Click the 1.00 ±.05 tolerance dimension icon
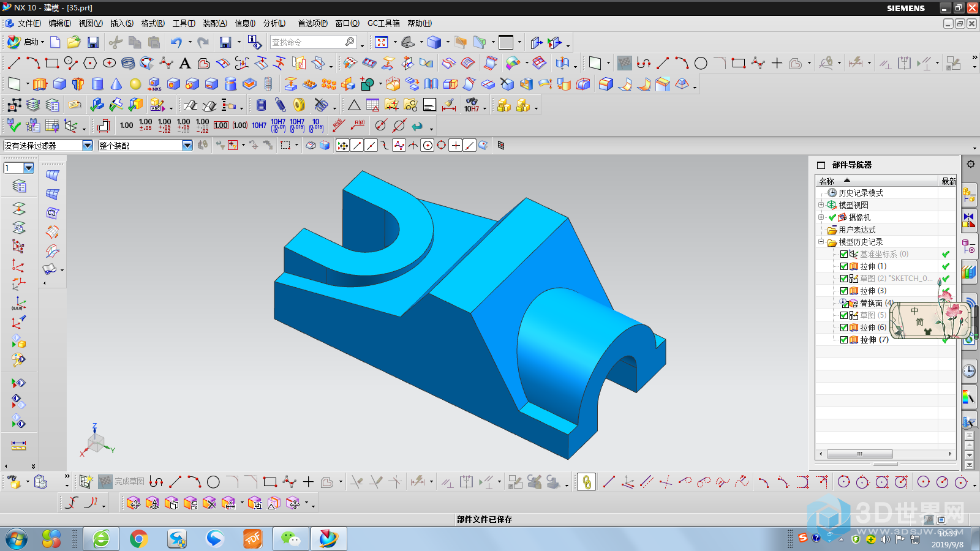 point(146,126)
